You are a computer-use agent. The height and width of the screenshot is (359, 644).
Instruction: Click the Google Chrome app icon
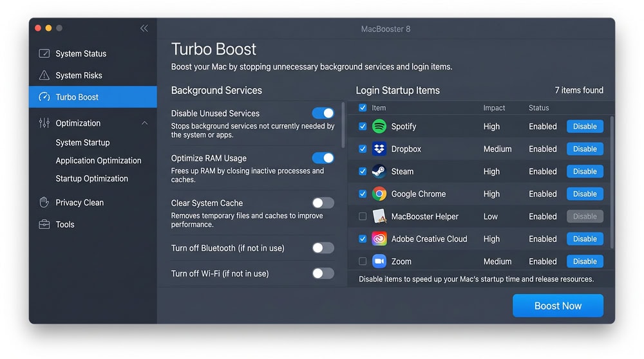379,194
